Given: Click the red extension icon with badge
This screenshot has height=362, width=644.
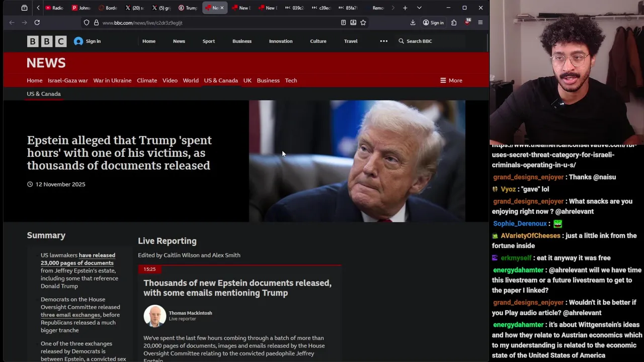Looking at the screenshot, I should [467, 22].
